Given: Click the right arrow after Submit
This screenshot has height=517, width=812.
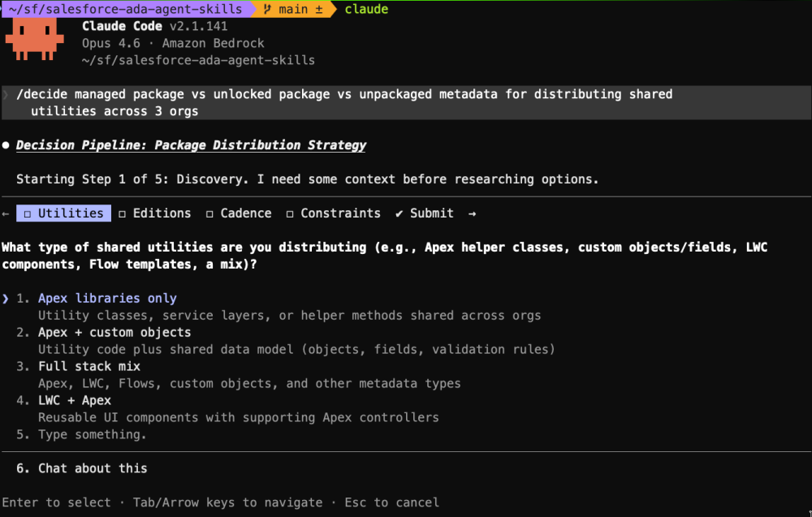Looking at the screenshot, I should click(472, 213).
